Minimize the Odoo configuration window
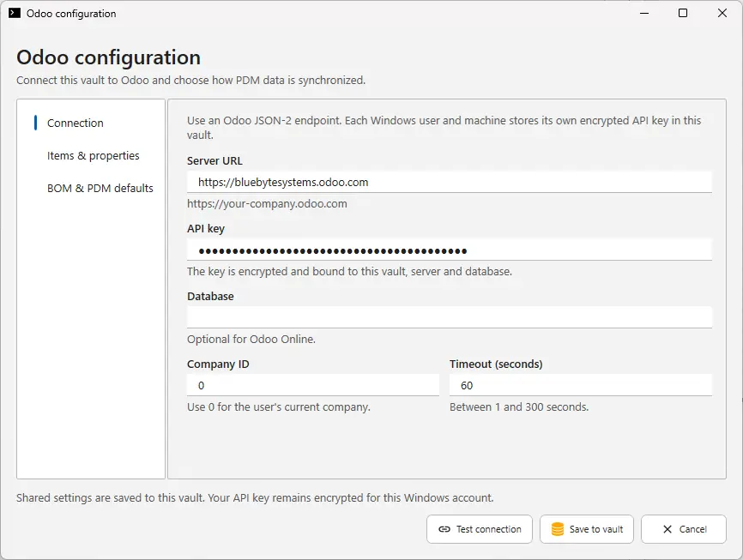743x560 pixels. (644, 13)
